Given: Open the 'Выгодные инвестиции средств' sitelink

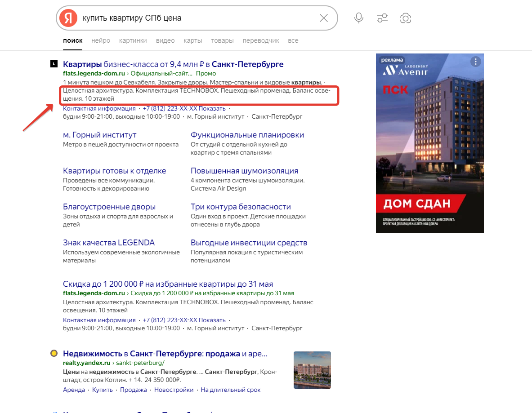Looking at the screenshot, I should point(249,243).
